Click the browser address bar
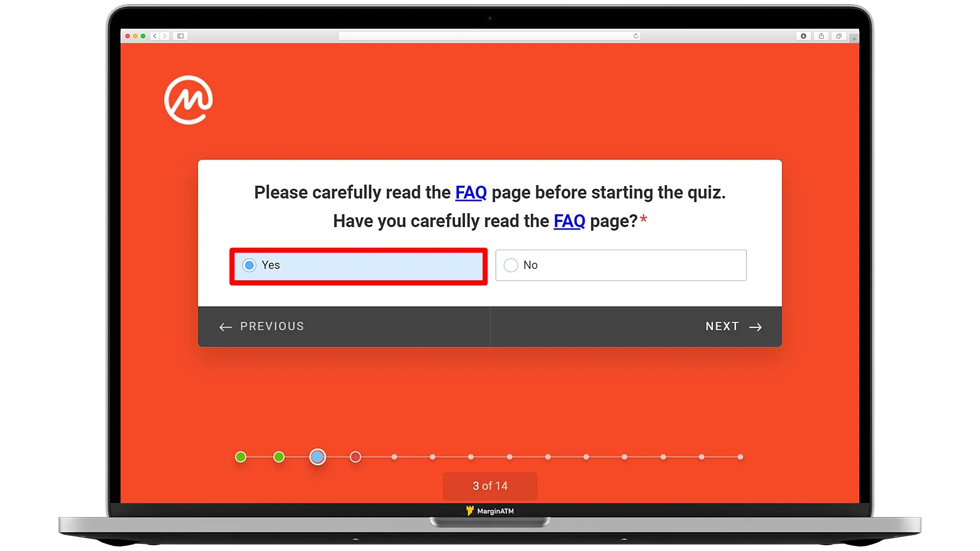The height and width of the screenshot is (551, 980). pyautogui.click(x=490, y=36)
